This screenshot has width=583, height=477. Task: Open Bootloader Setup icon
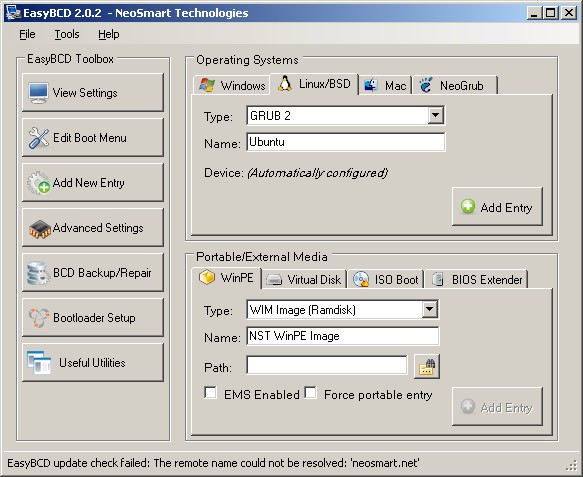[39, 318]
